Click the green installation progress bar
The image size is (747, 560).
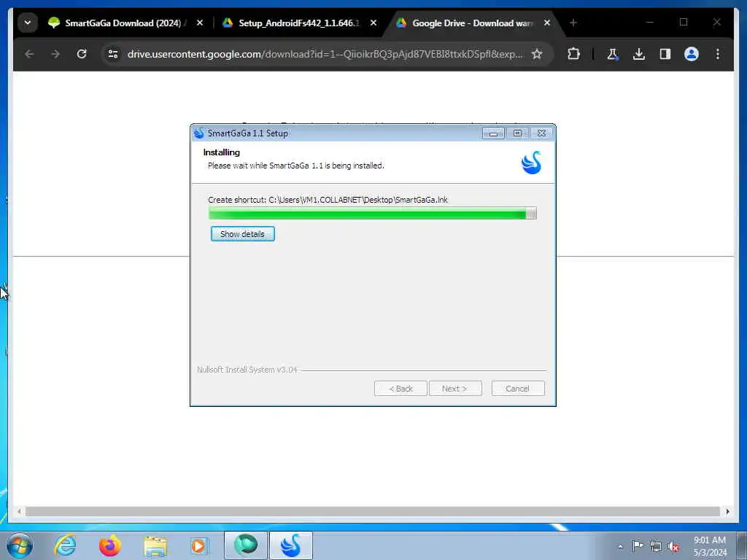373,214
